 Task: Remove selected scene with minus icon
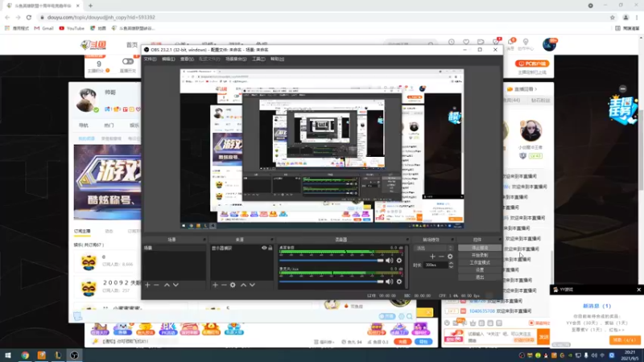tap(156, 285)
